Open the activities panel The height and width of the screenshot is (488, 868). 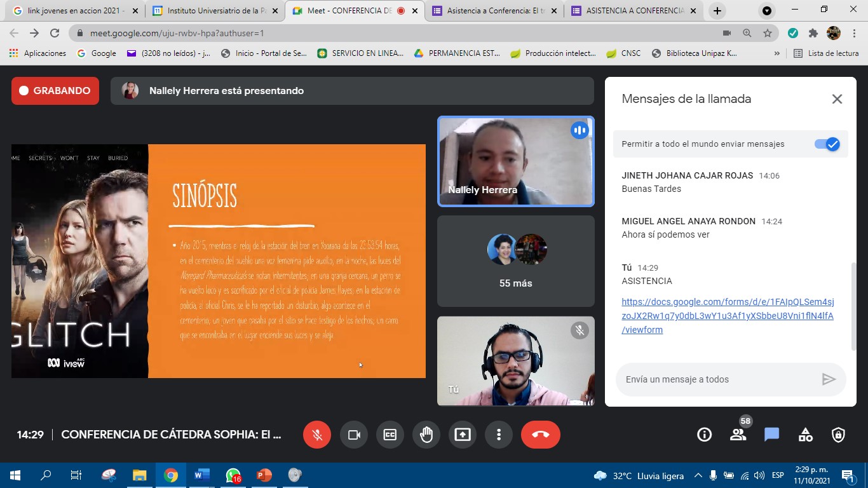[x=805, y=435]
